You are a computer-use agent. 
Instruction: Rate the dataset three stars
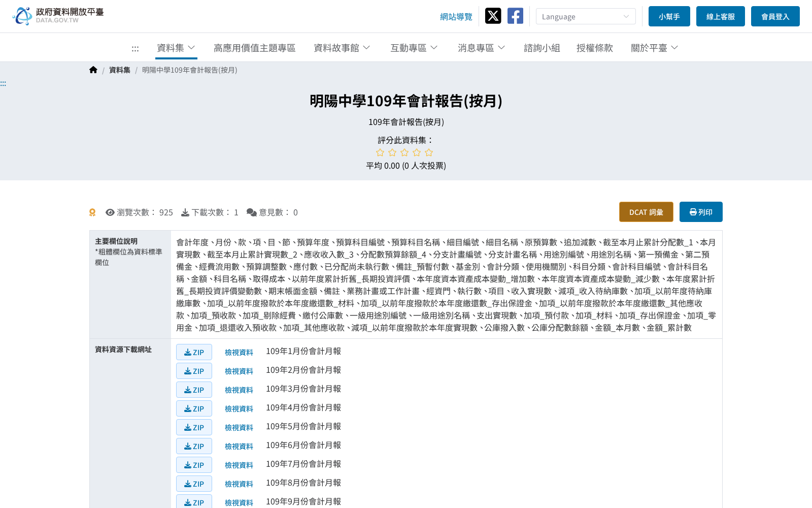click(x=404, y=152)
